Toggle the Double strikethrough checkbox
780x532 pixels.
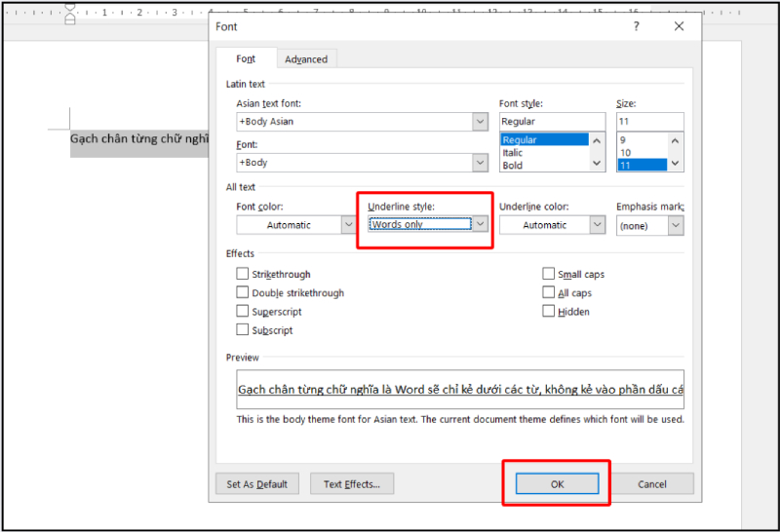(243, 293)
